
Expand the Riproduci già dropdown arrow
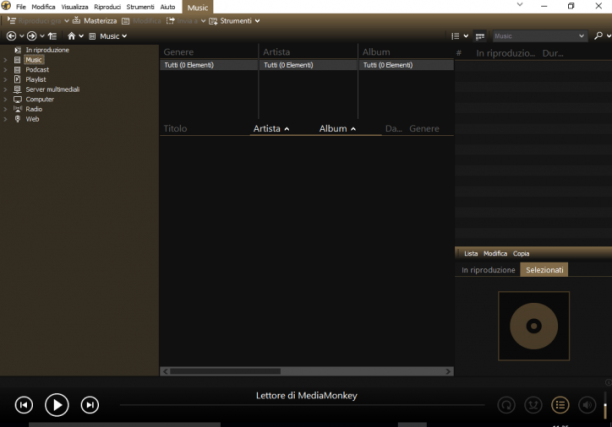(67, 21)
